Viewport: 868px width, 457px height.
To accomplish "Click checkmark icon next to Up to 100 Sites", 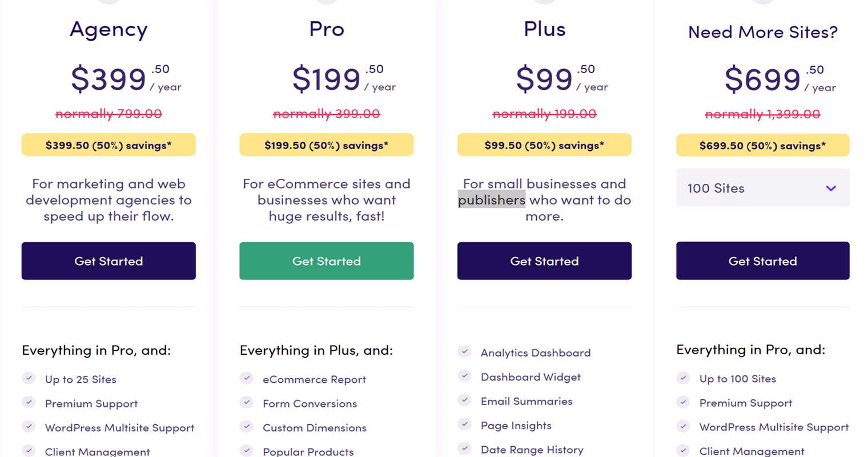I will point(683,378).
